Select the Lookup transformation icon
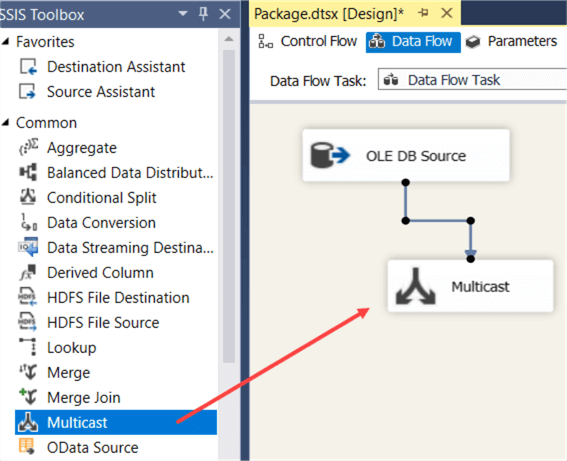The height and width of the screenshot is (461, 567). (x=28, y=347)
